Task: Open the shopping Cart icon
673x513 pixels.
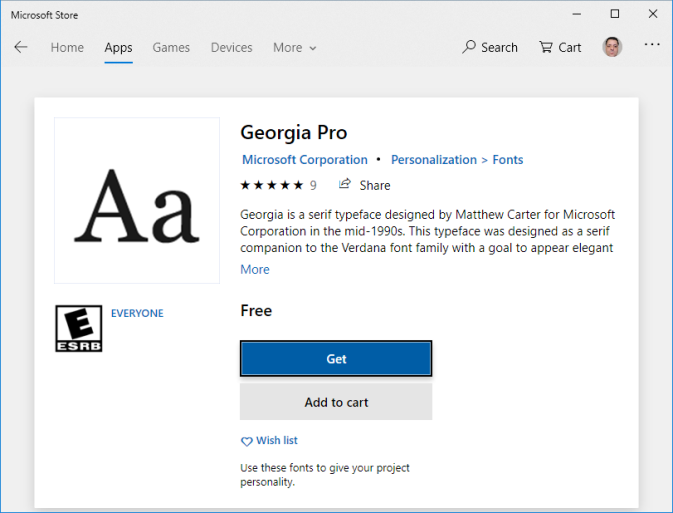Action: (546, 47)
